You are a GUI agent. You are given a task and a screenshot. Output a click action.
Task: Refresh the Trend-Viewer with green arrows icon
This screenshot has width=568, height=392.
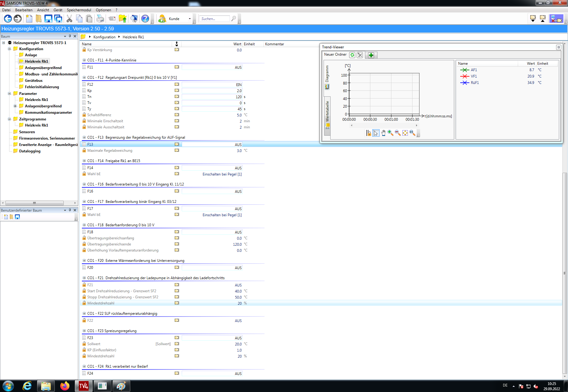click(x=352, y=55)
